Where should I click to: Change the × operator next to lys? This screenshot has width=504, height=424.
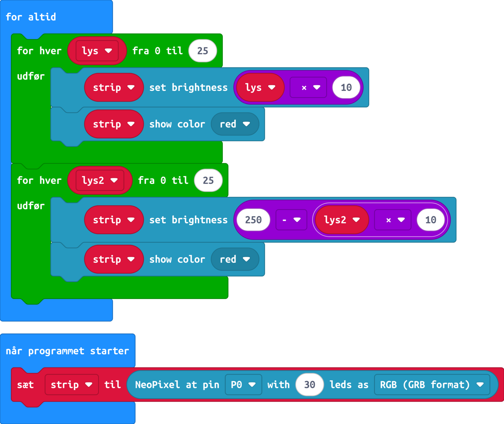(x=308, y=87)
